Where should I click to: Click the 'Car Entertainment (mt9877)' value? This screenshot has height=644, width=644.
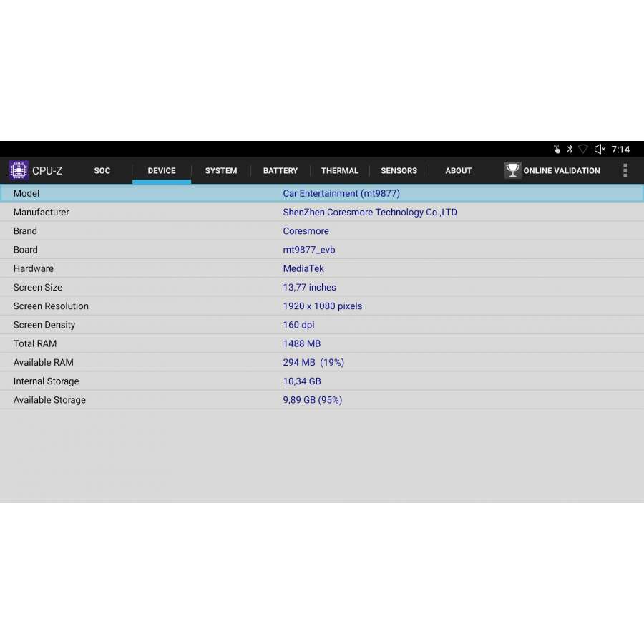(341, 193)
